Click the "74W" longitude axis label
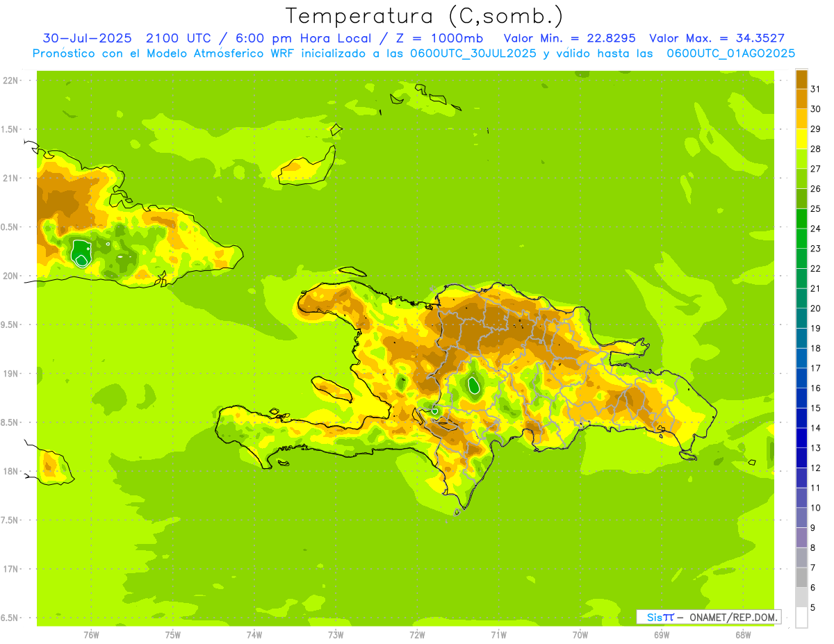This screenshot has width=834, height=644. (x=254, y=635)
